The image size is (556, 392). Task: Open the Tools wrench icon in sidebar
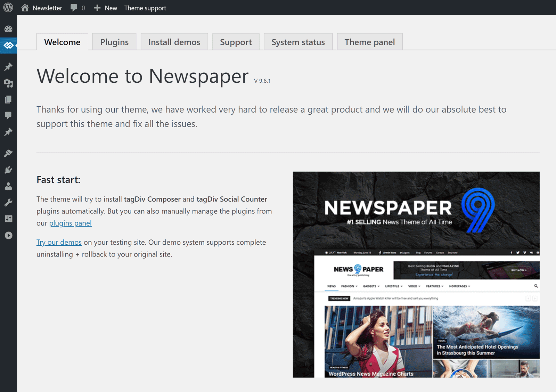pyautogui.click(x=8, y=202)
